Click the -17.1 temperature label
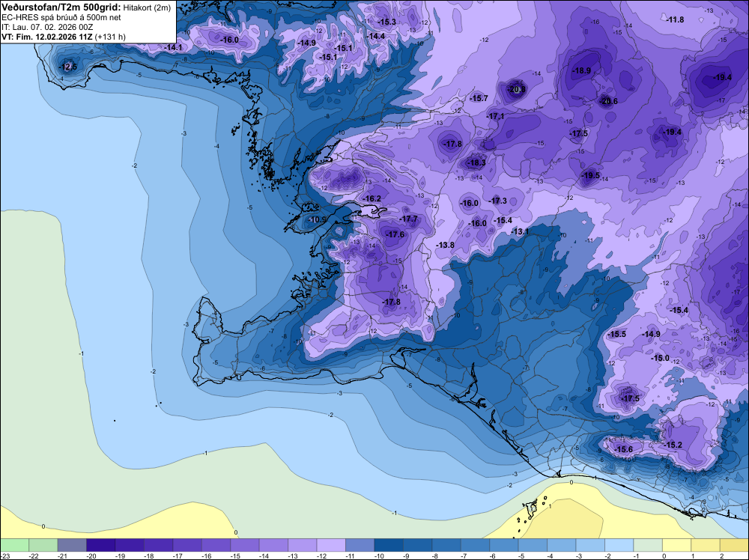Screen dimensions: 749x560 pos(495,116)
